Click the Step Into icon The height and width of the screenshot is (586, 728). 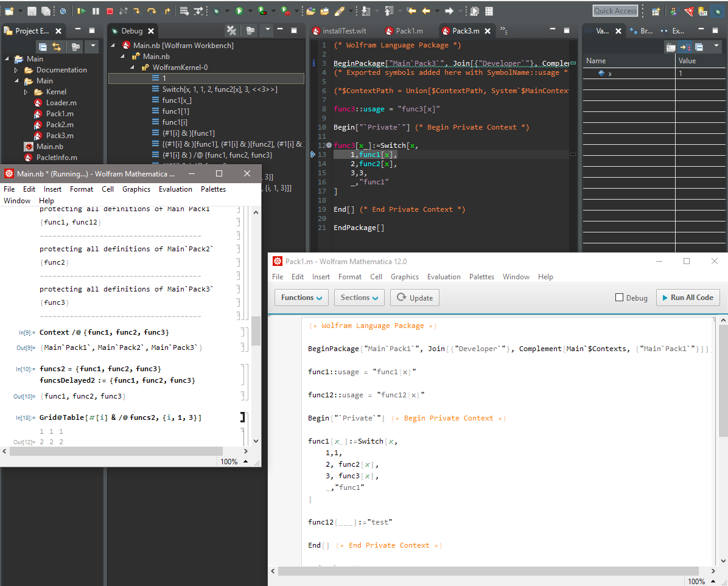point(138,11)
